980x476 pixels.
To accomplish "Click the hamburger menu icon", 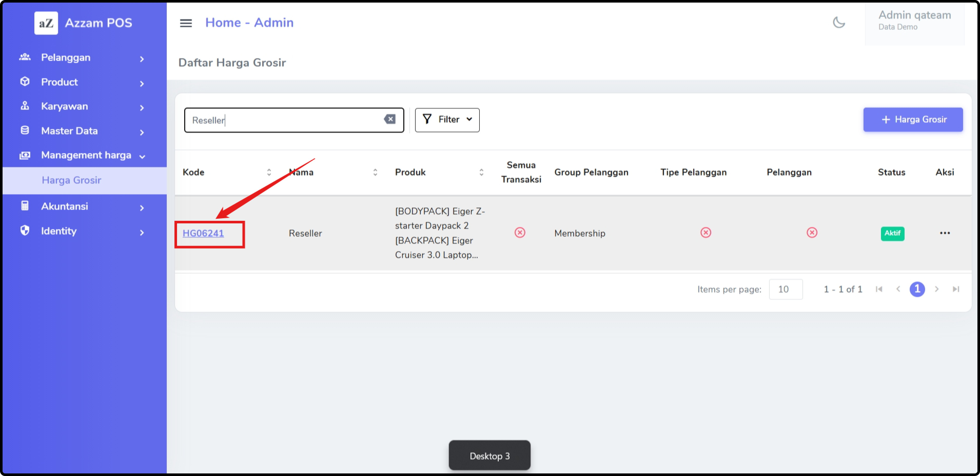I will [186, 23].
